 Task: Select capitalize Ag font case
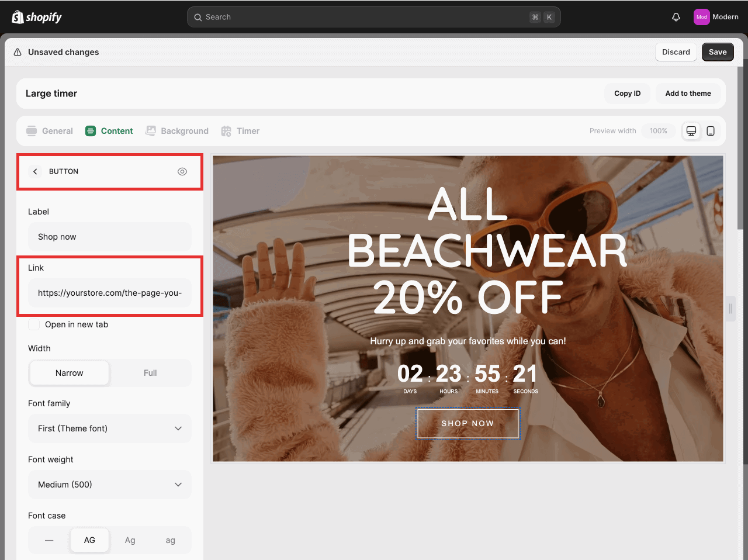[x=130, y=540]
